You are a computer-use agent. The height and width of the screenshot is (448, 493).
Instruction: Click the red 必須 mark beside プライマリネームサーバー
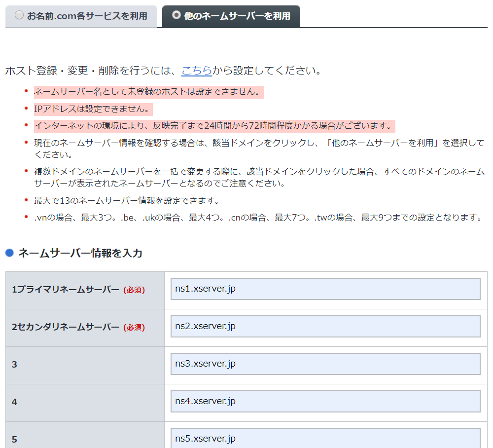[134, 290]
